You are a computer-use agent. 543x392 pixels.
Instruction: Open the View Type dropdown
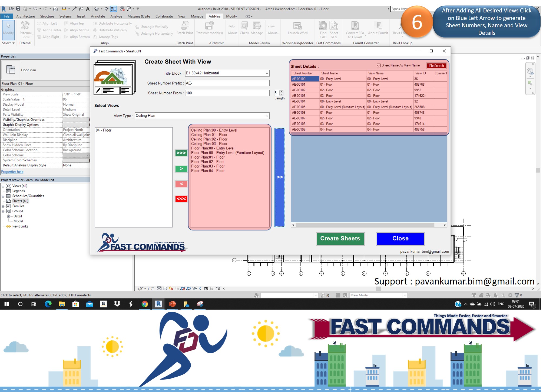click(x=267, y=116)
